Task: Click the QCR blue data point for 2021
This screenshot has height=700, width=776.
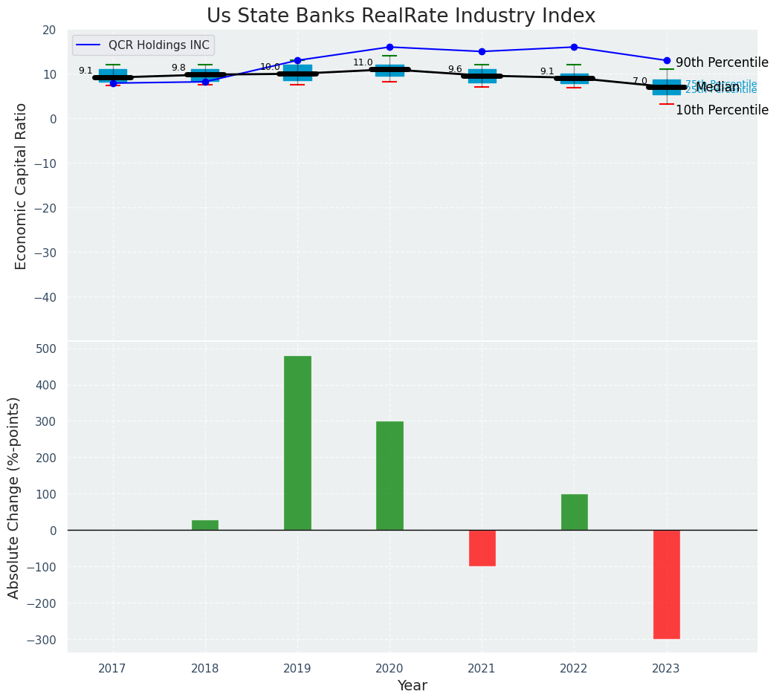Action: [x=482, y=51]
